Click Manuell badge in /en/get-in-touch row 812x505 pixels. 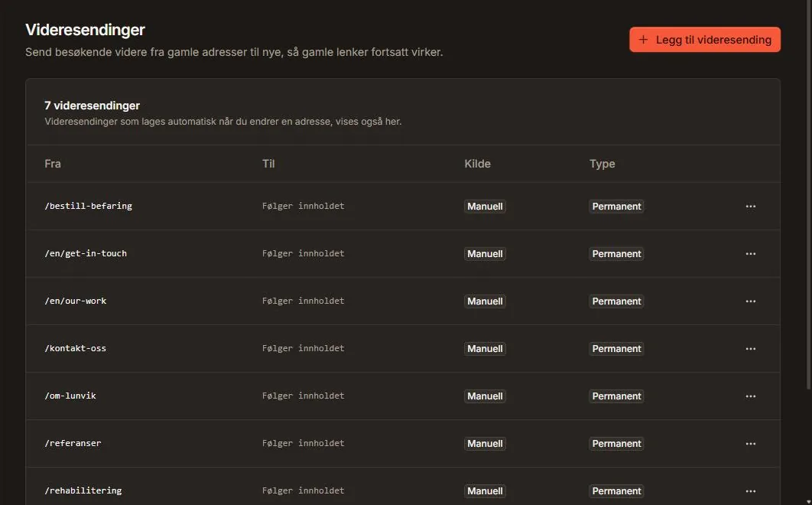[485, 253]
